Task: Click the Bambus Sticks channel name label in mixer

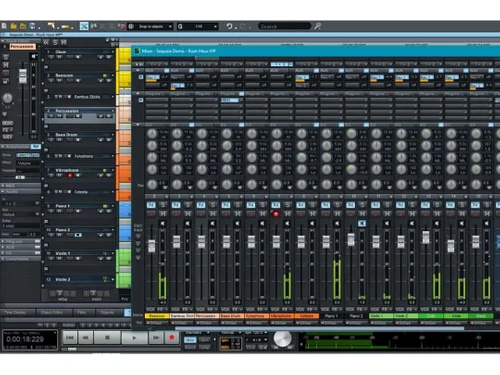Action: pos(182,316)
